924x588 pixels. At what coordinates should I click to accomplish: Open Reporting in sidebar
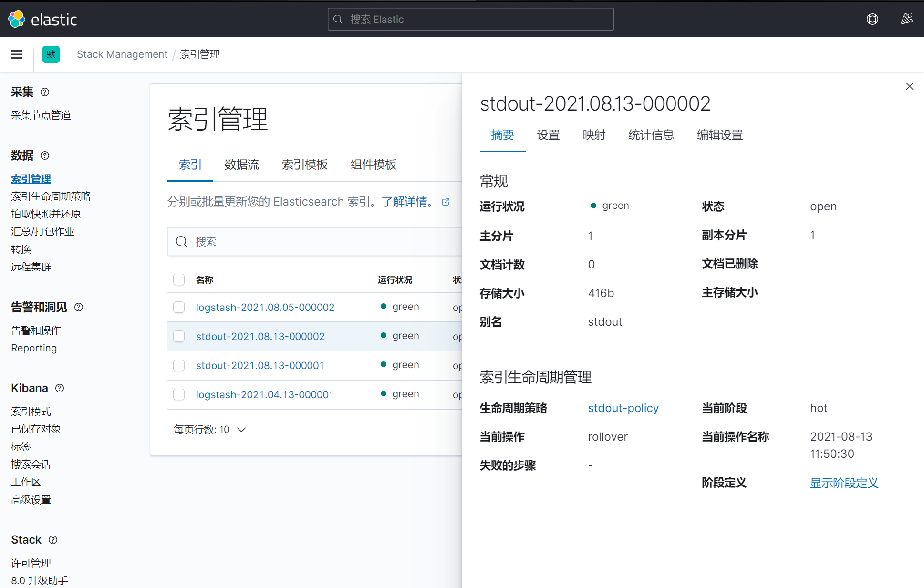click(x=34, y=348)
